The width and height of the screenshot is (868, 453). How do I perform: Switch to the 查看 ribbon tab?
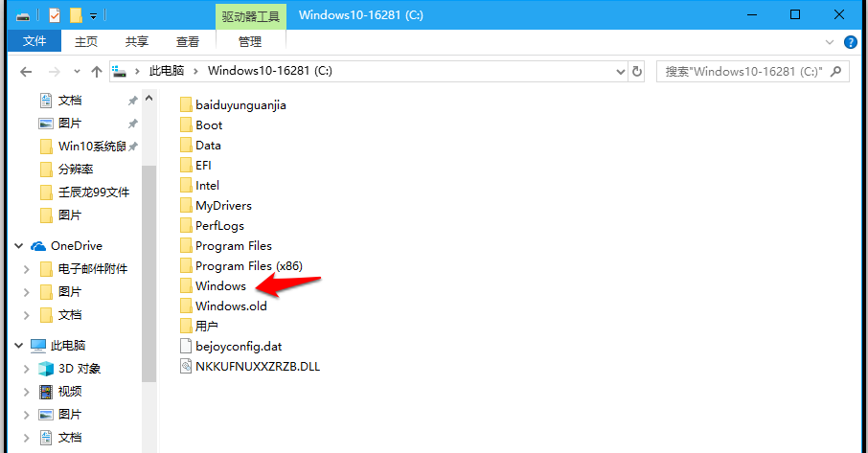click(x=188, y=41)
